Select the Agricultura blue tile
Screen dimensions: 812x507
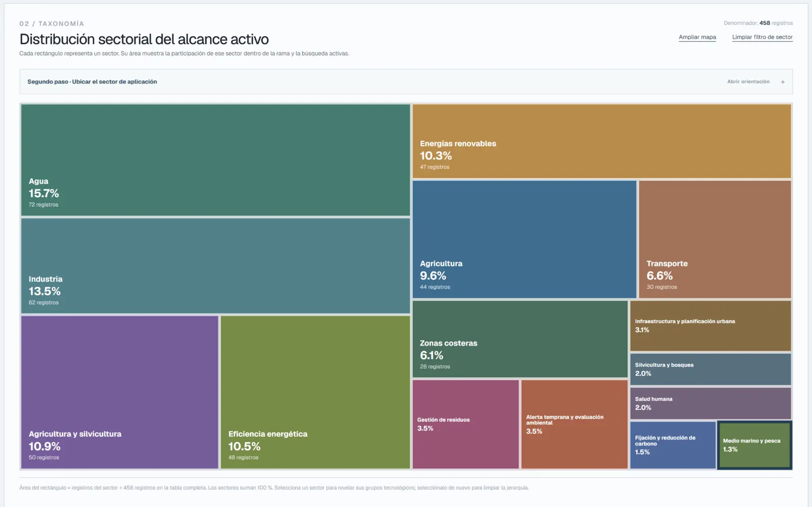click(524, 240)
